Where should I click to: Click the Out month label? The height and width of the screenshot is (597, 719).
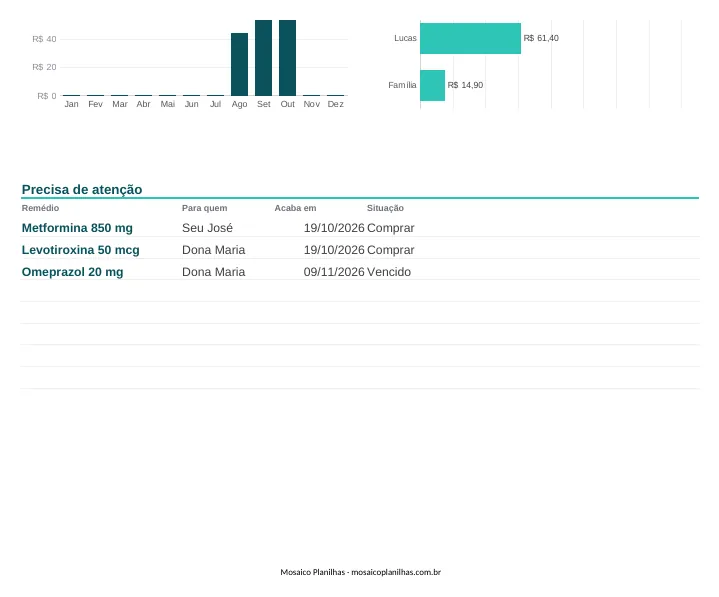click(288, 104)
